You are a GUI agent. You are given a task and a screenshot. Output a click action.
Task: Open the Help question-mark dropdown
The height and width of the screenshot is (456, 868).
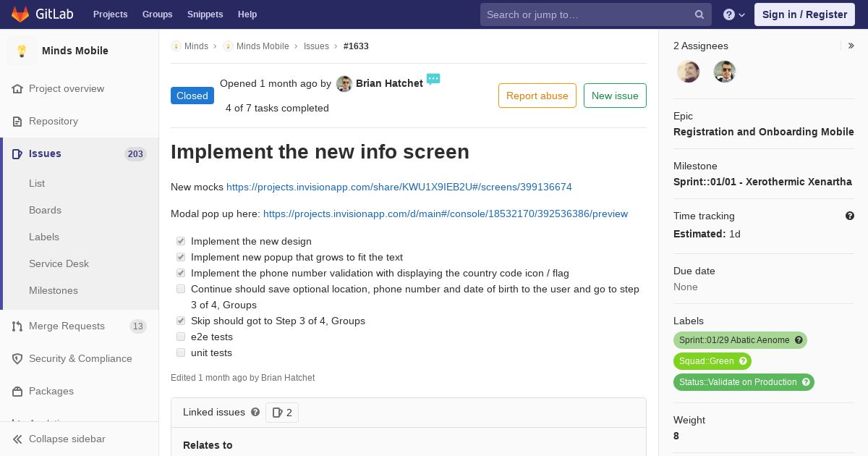click(x=734, y=14)
